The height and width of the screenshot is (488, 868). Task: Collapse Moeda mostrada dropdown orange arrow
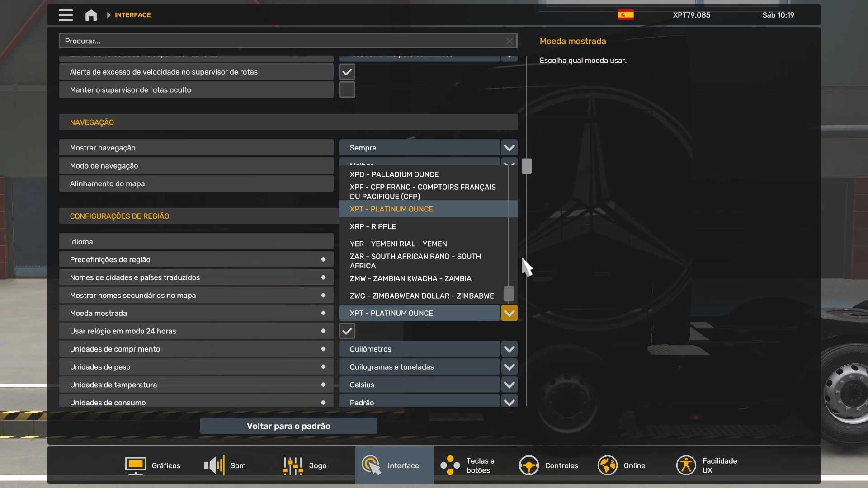coord(509,313)
